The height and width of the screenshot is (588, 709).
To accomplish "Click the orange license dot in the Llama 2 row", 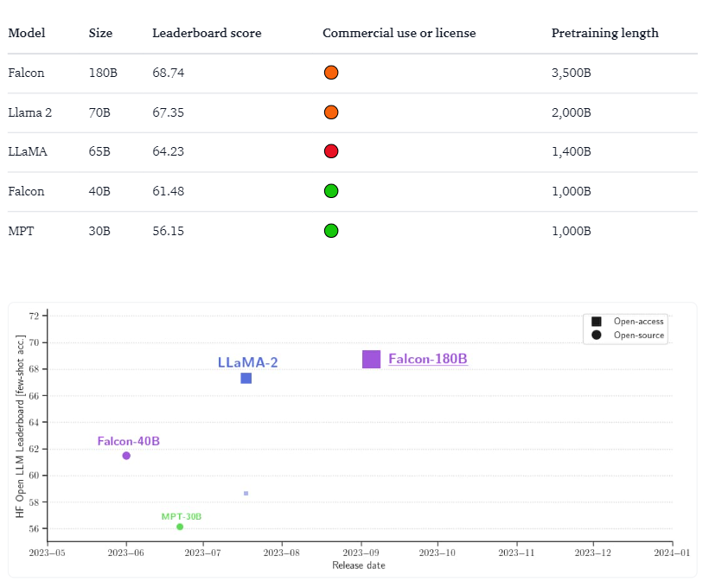I will pyautogui.click(x=331, y=112).
